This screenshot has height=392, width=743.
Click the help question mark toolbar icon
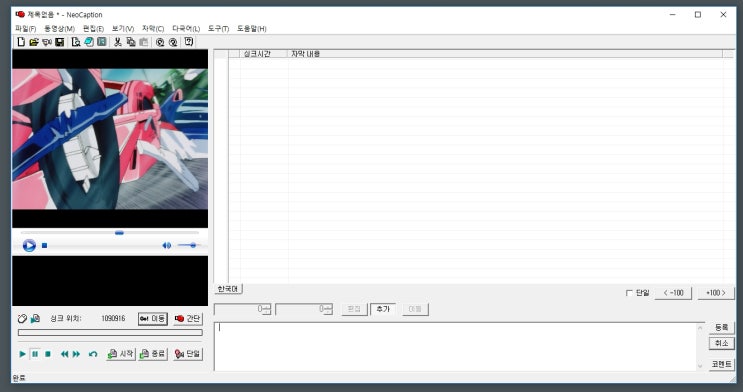tap(189, 42)
